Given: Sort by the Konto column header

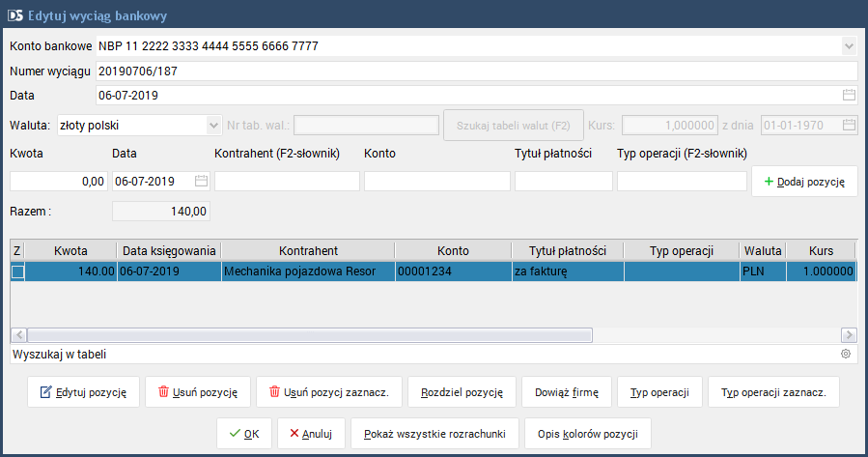Looking at the screenshot, I should (454, 251).
